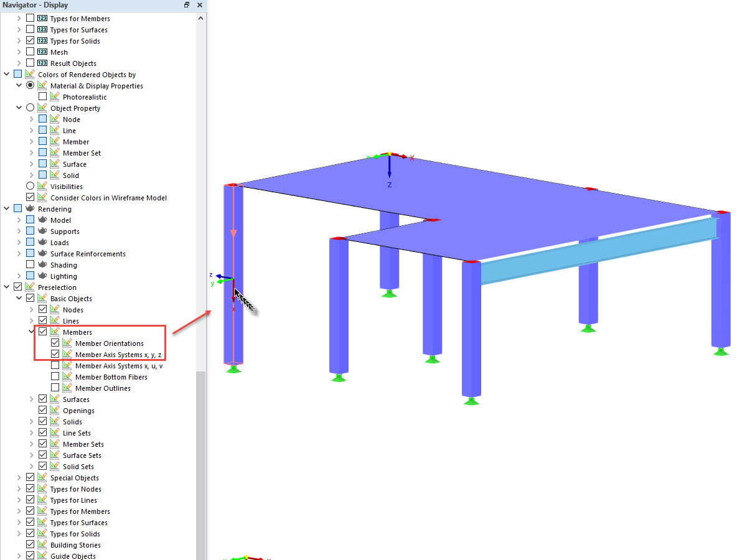Image resolution: width=747 pixels, height=560 pixels.
Task: Click the brush icon next to Shading
Action: click(42, 264)
